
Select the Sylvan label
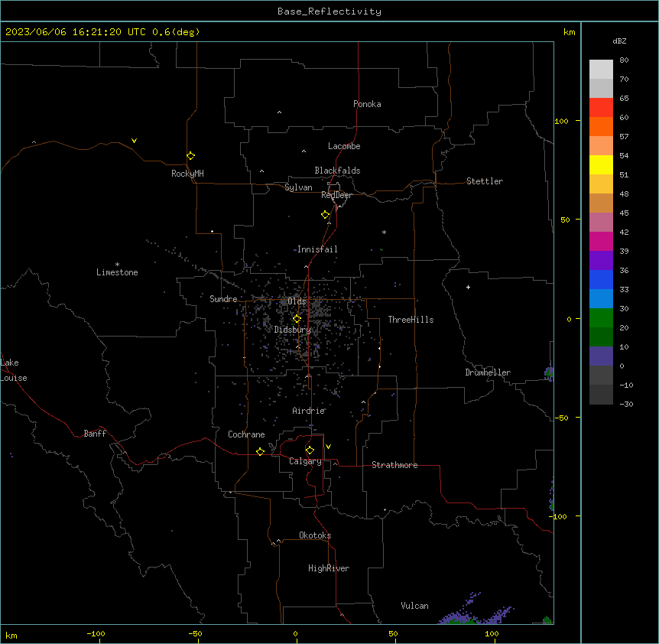(298, 187)
